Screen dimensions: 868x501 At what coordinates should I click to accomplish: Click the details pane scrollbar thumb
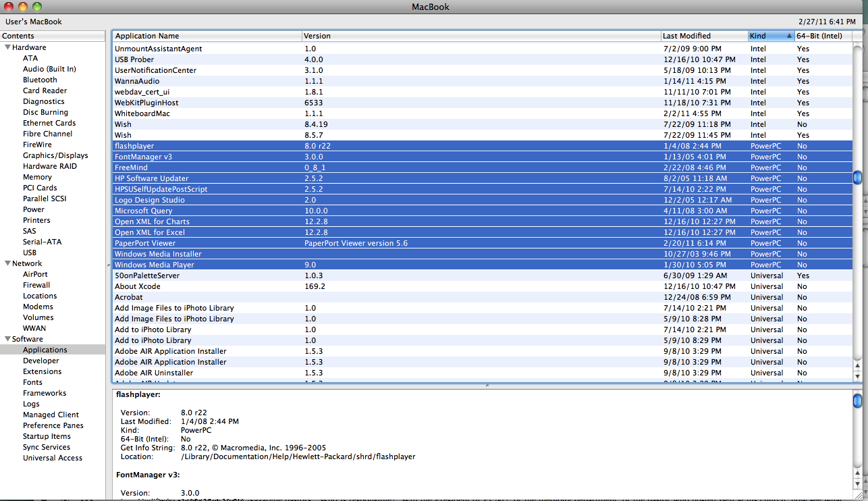[x=857, y=400]
